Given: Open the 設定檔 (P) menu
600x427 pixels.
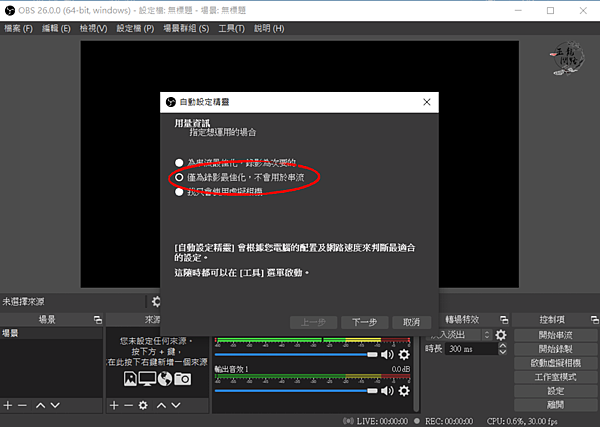Looking at the screenshot, I should pos(135,28).
